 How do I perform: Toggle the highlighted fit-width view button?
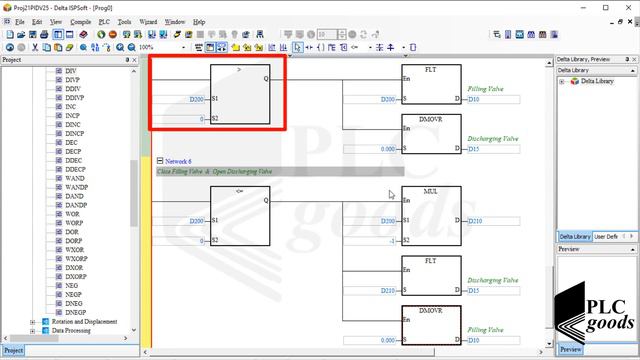[221, 47]
